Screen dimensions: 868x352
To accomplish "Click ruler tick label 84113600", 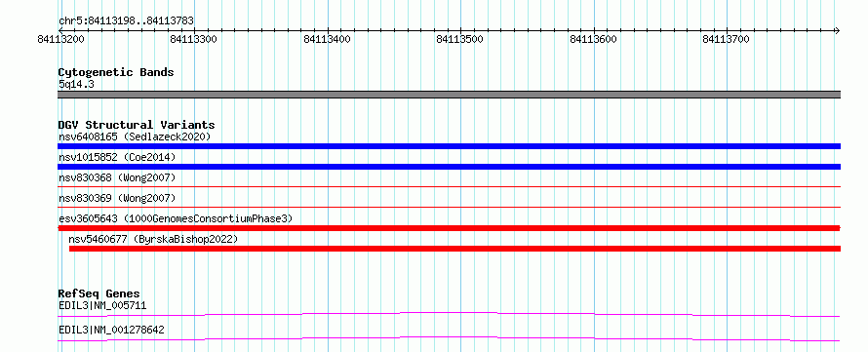I will (593, 39).
